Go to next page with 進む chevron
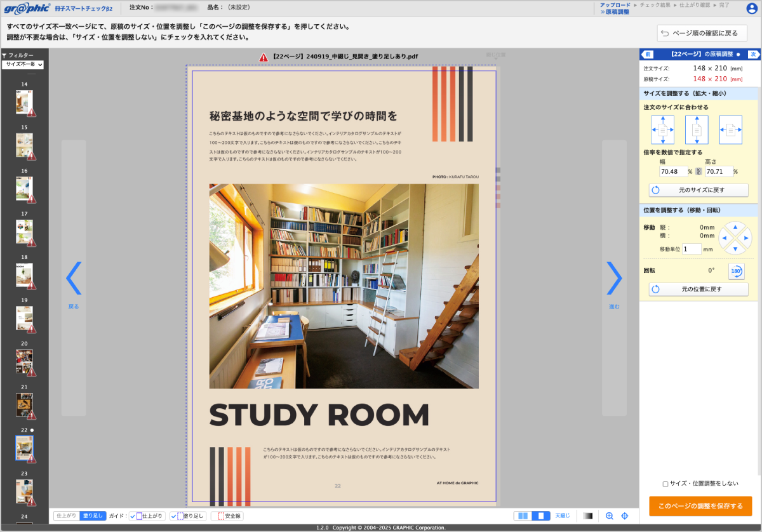Viewport: 762px width, 532px height. pyautogui.click(x=614, y=278)
